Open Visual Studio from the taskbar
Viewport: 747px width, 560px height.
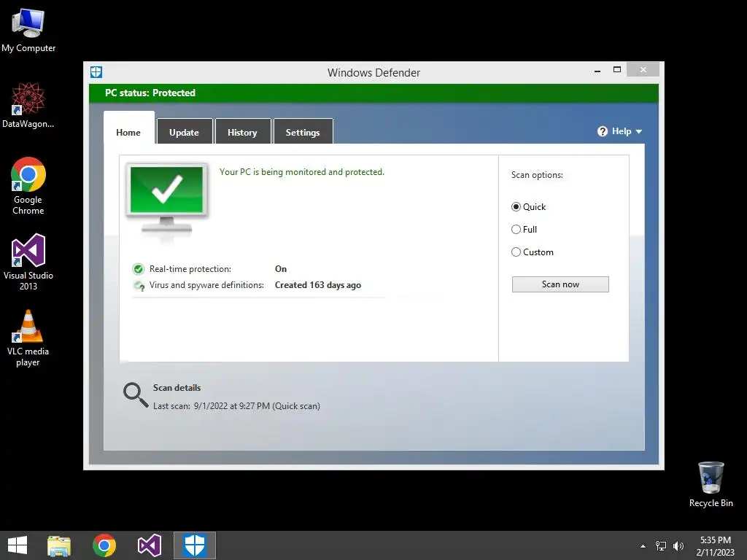pos(149,545)
